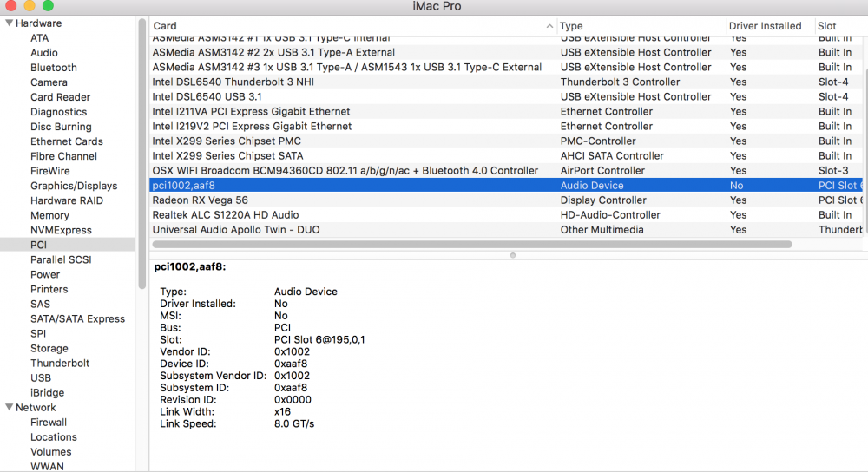
Task: Select Bluetooth in the sidebar
Action: [x=54, y=68]
